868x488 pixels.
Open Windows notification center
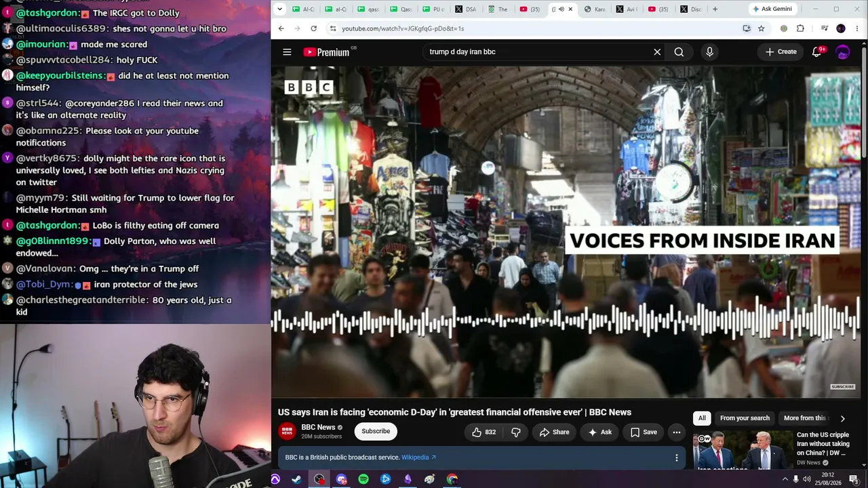click(x=854, y=479)
